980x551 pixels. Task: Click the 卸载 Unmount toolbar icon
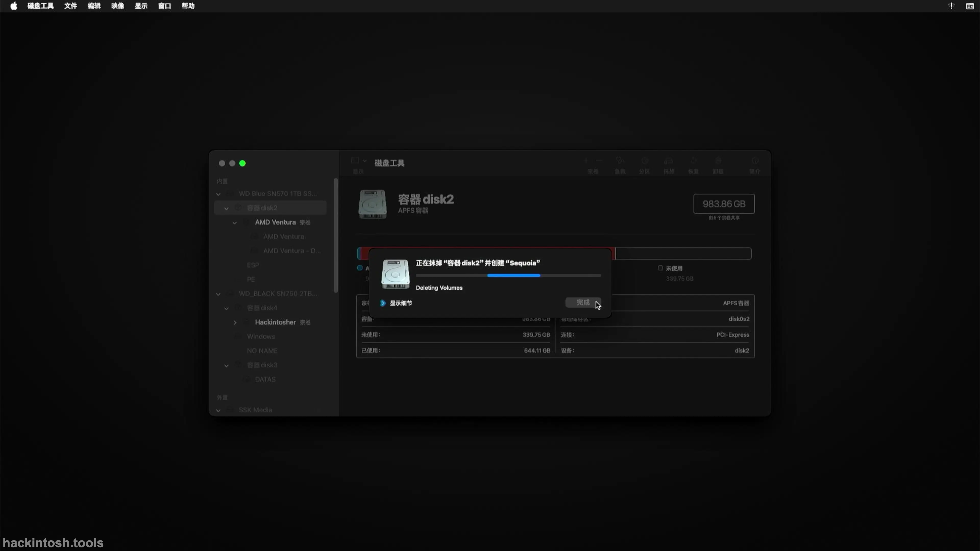718,160
